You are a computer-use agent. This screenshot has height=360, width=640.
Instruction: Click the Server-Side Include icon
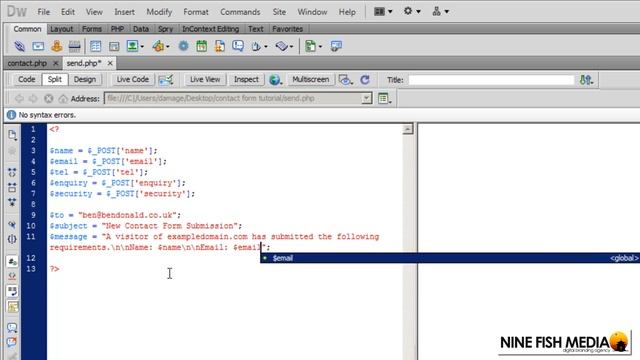(x=220, y=46)
